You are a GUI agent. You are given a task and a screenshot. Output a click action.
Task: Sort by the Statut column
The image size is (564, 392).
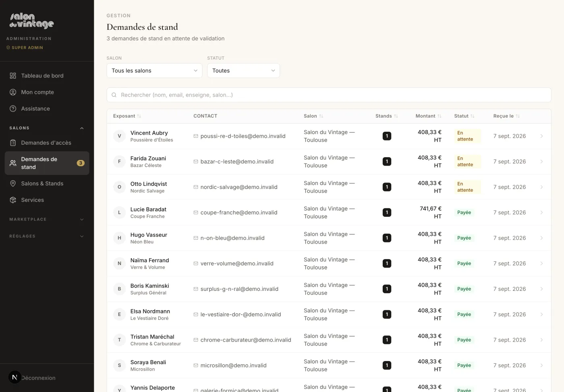click(x=464, y=116)
